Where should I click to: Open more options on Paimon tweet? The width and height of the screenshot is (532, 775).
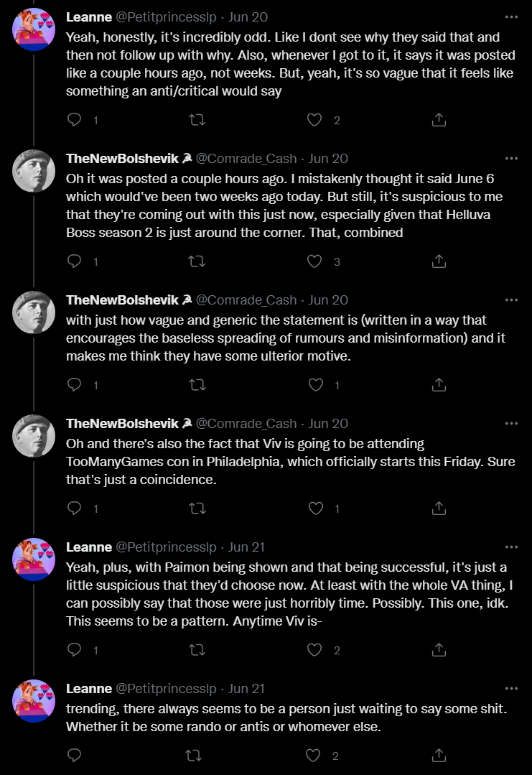tap(511, 547)
